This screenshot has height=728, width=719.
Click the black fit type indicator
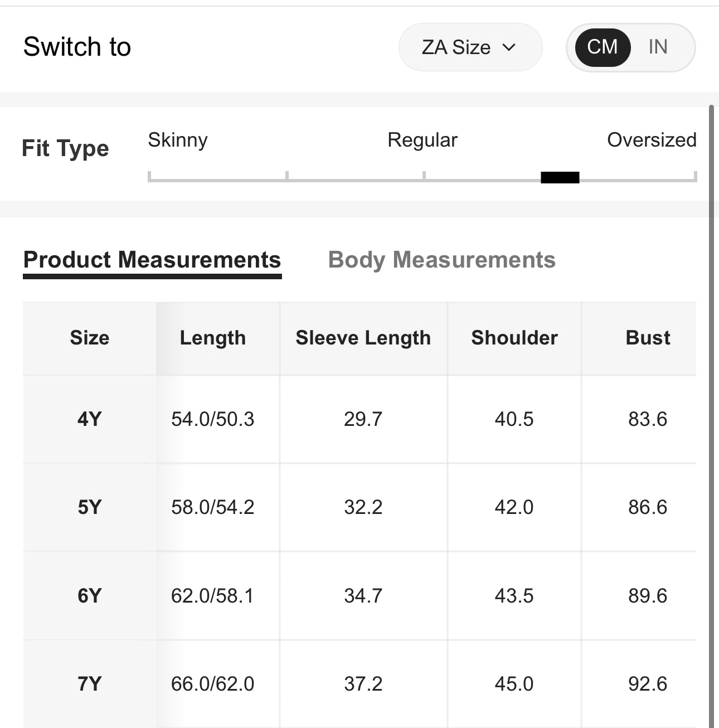point(560,177)
